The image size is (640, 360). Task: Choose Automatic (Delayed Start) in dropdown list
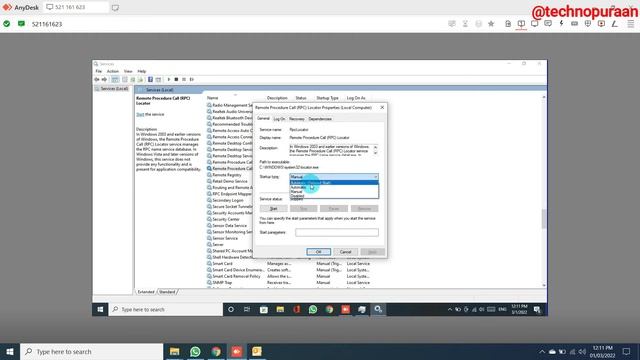coord(334,182)
